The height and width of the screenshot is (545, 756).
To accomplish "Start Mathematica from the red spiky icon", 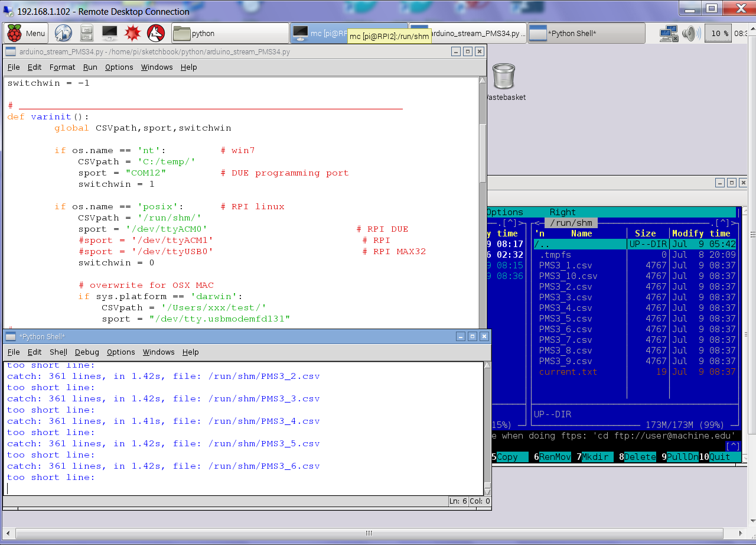I will click(x=132, y=33).
